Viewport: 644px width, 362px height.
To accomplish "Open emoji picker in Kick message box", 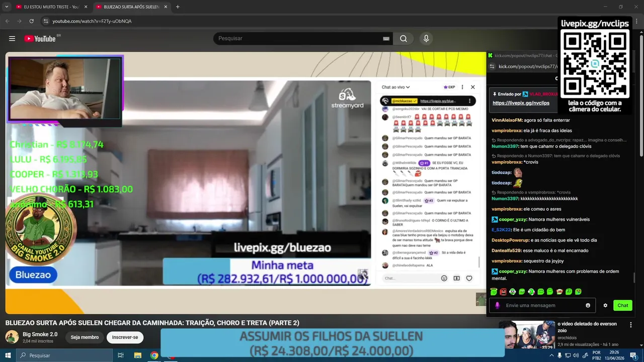I will 588,305.
